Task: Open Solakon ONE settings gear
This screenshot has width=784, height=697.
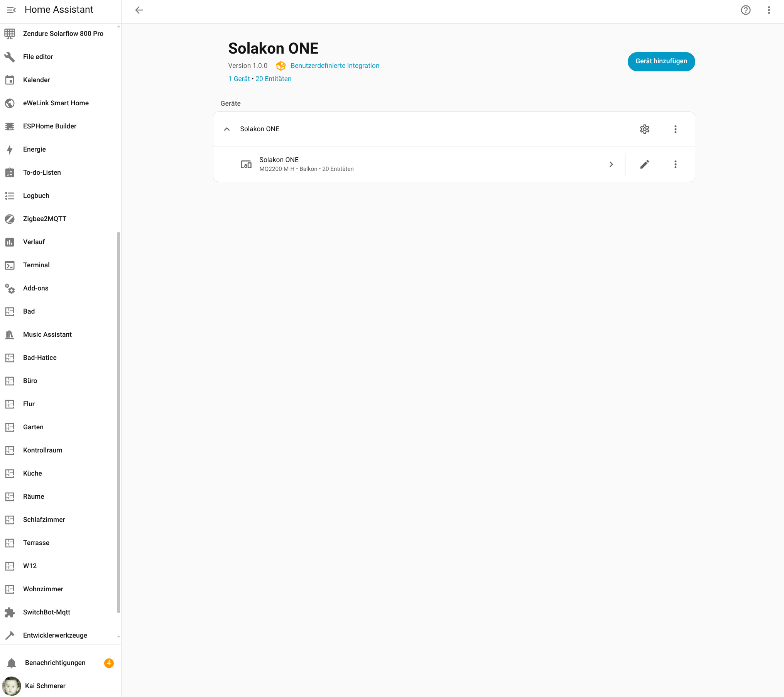Action: (644, 129)
